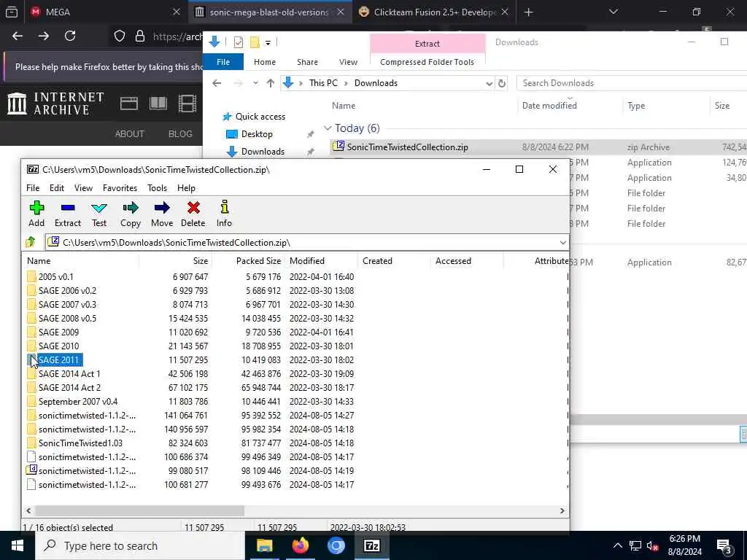Select the SAGE 2006 v0.2 folder
The height and width of the screenshot is (560, 747).
(x=67, y=290)
